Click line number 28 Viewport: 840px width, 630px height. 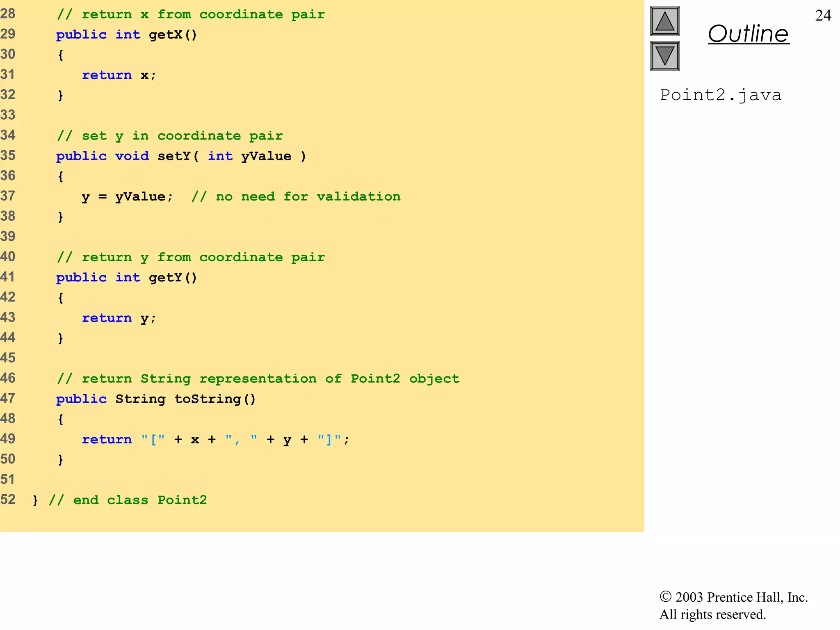tap(8, 14)
